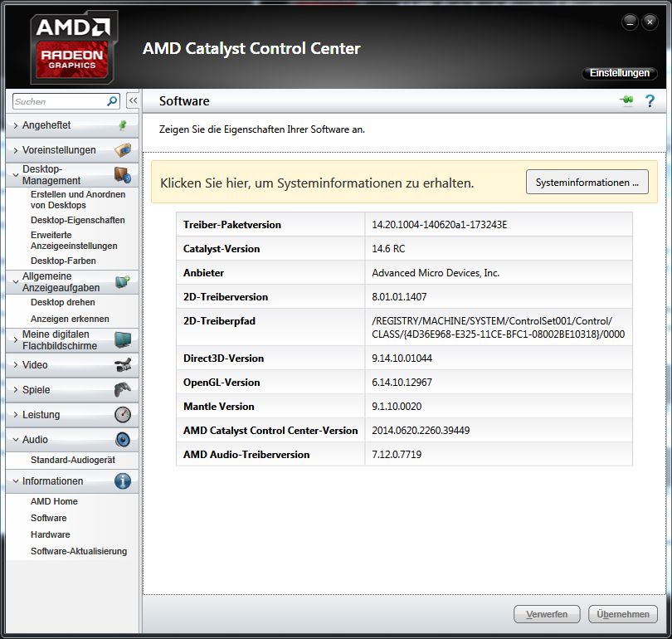Click the flat panel monitor icon

123,340
